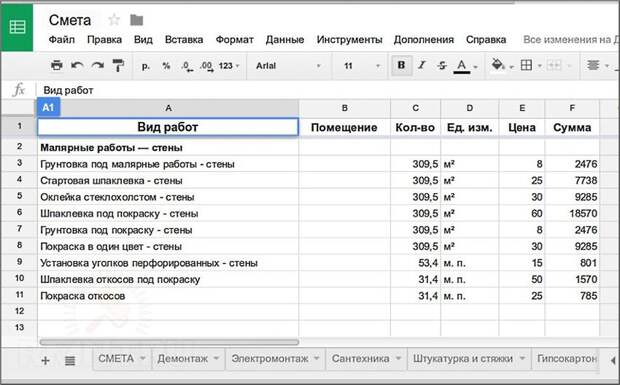Open the Справка menu

[486, 40]
